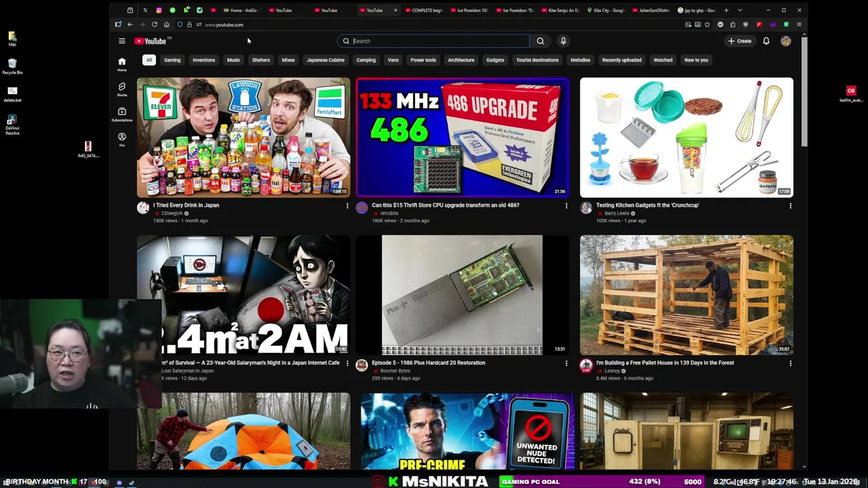Bookmark this page with the star icon
This screenshot has width=868, height=488.
coord(707,24)
